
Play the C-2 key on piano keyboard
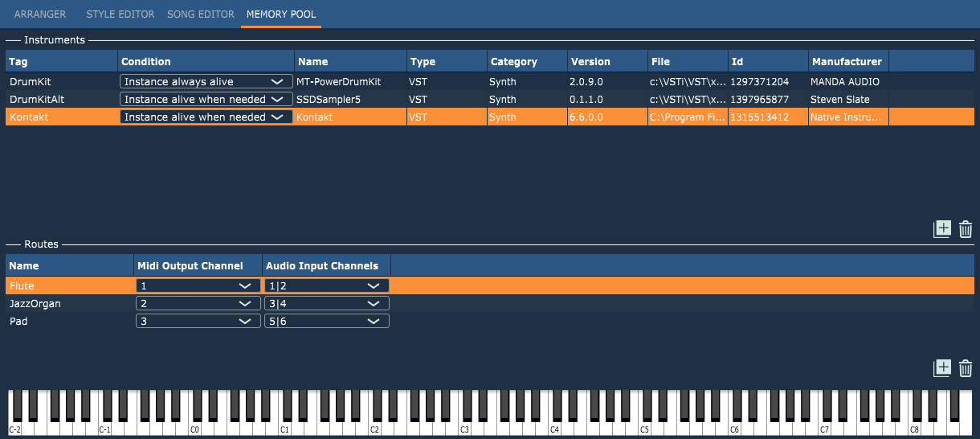click(14, 428)
